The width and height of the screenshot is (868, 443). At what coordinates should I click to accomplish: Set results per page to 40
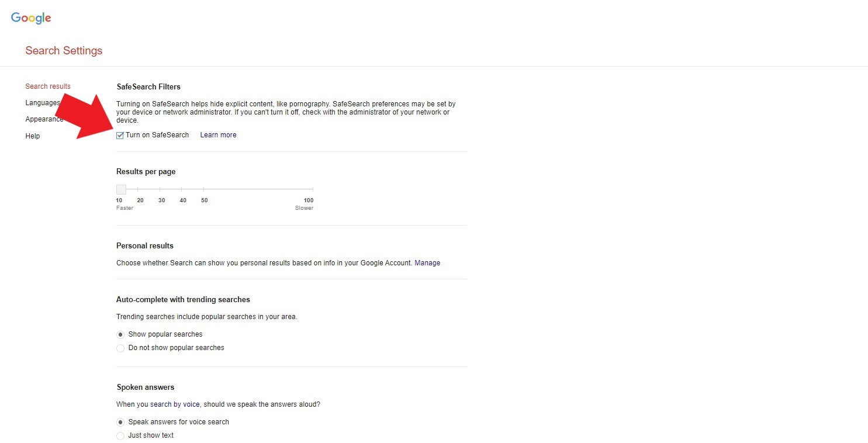click(182, 189)
